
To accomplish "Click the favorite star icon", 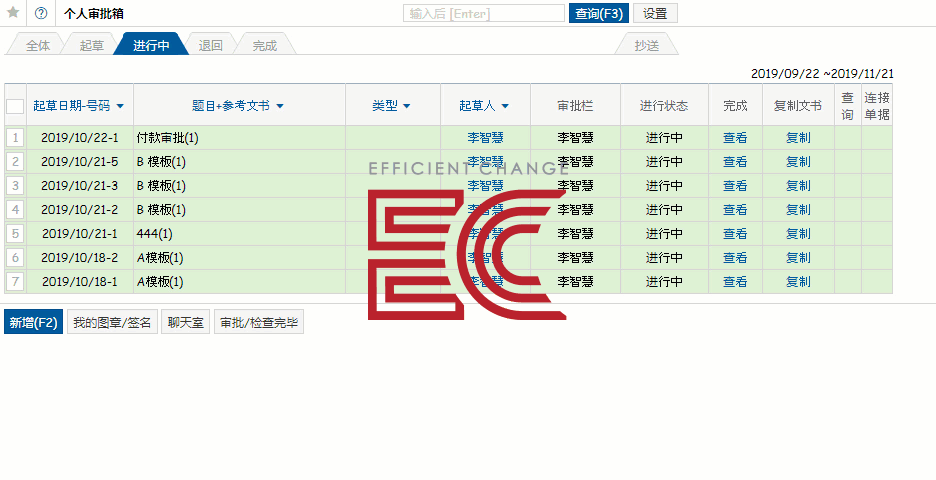I will (x=13, y=13).
